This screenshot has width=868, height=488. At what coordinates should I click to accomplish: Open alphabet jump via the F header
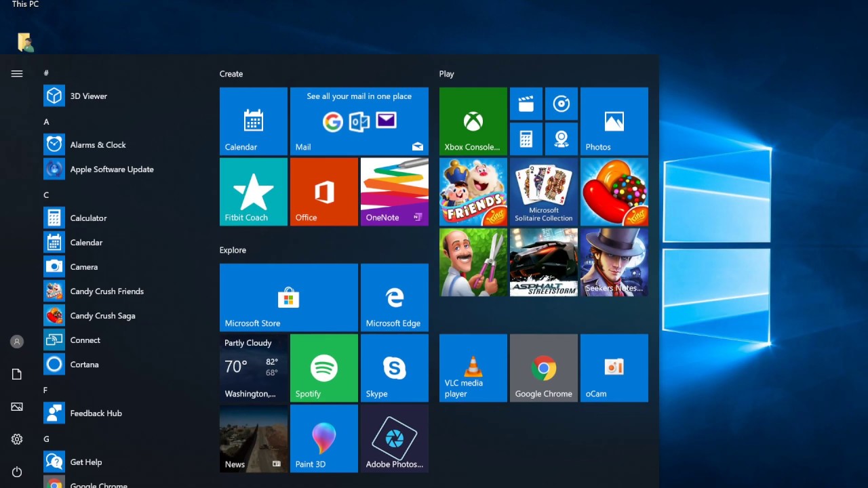[45, 390]
